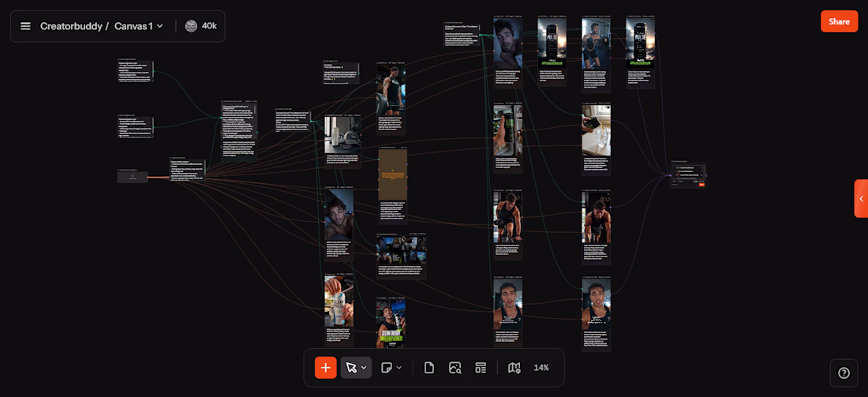The image size is (868, 397).
Task: Click the orange plus add-node button
Action: click(x=325, y=368)
